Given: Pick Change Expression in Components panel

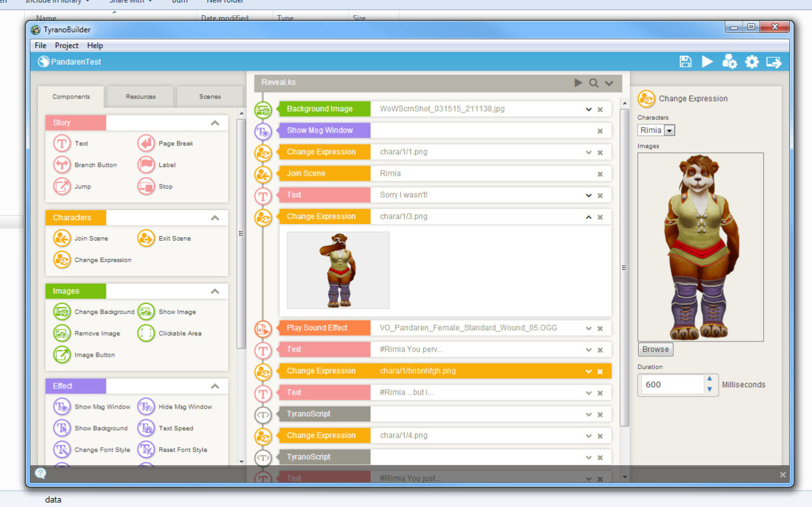Looking at the screenshot, I should click(93, 260).
